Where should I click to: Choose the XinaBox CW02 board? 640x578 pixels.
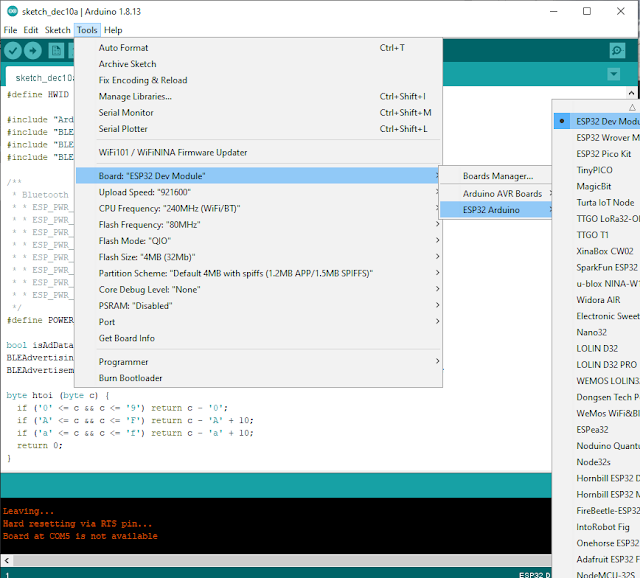click(597, 251)
